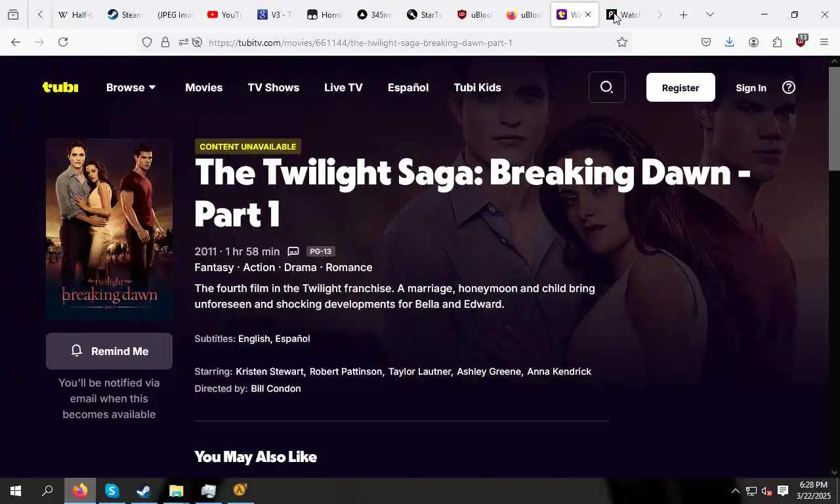Open the Firefox downloads icon
This screenshot has width=840, height=504.
729,43
